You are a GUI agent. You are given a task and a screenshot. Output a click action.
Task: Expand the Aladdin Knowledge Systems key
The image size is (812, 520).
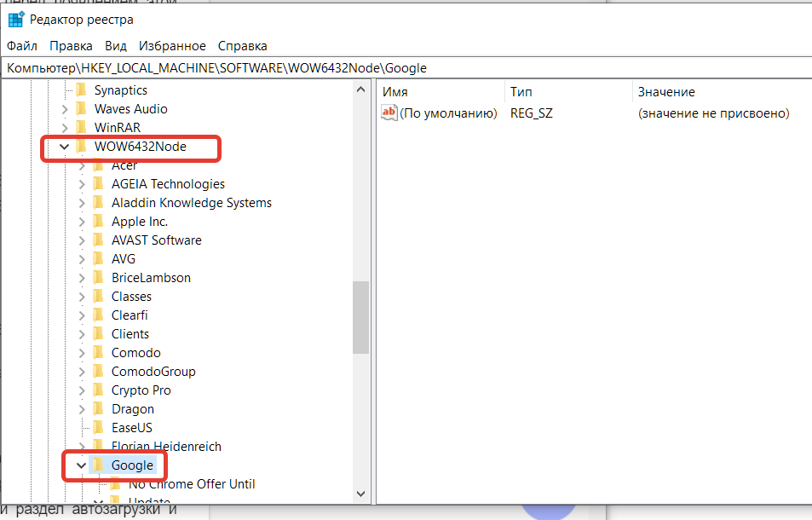82,203
